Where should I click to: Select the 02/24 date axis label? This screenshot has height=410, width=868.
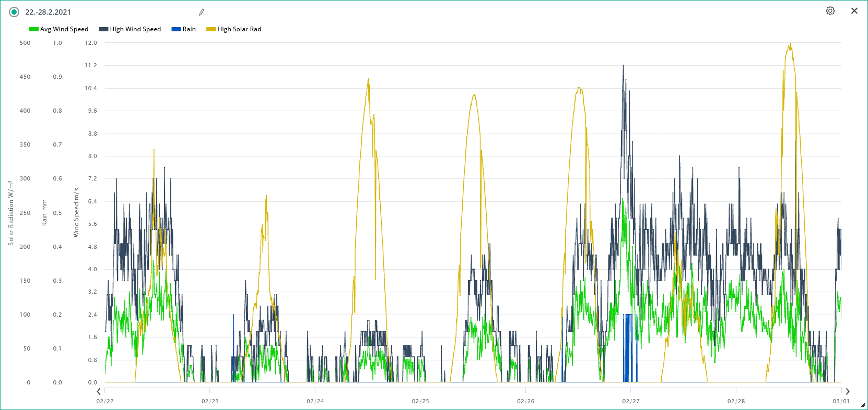point(315,401)
